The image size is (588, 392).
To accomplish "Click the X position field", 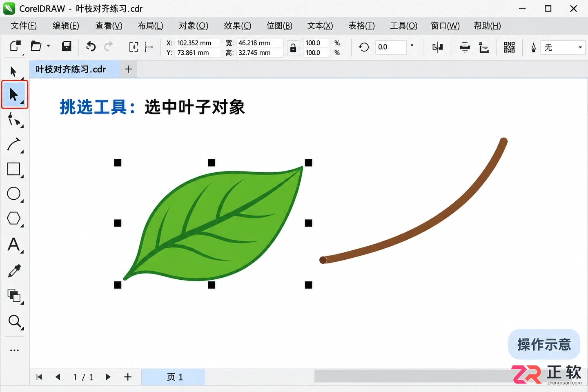I will [198, 43].
